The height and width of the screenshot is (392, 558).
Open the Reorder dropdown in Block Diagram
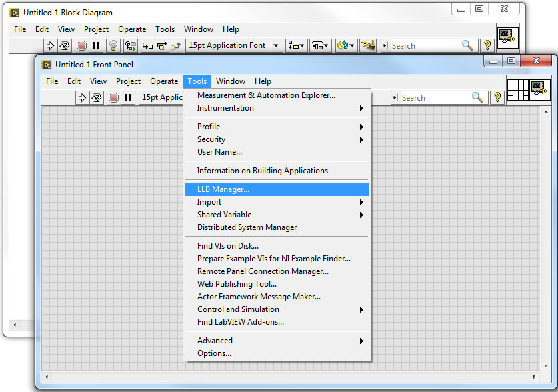click(x=345, y=46)
